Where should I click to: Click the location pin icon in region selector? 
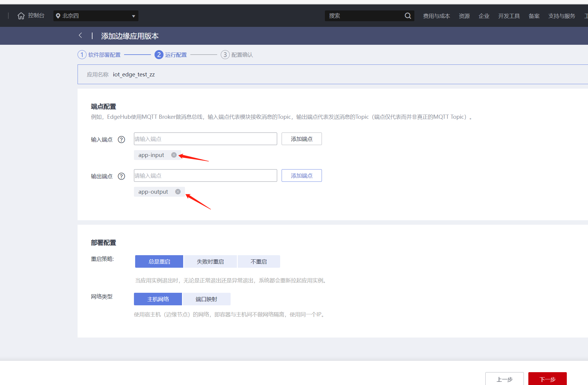click(x=58, y=16)
